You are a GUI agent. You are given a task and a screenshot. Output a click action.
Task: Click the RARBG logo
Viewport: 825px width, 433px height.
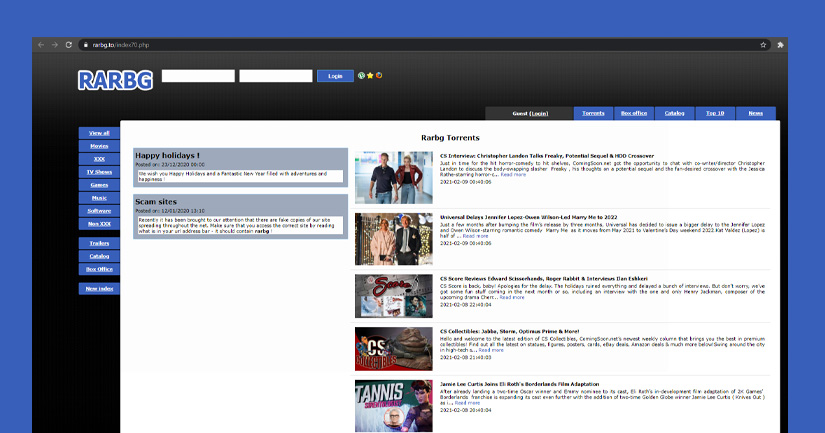(x=115, y=80)
